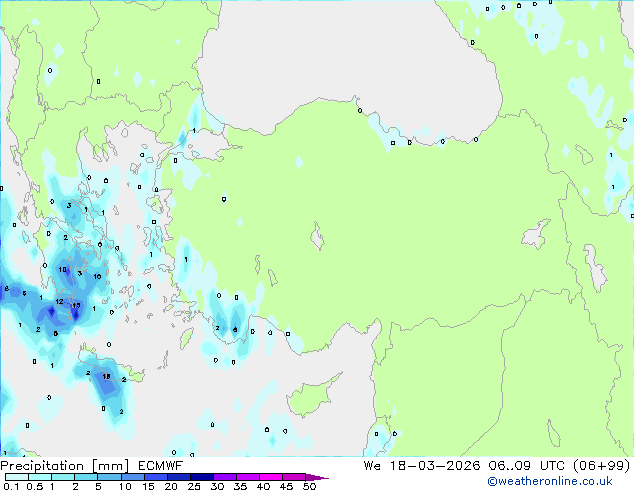This screenshot has height=490, width=634.
Task: Click the above-50 arrow end of legend
Action: pos(317,477)
